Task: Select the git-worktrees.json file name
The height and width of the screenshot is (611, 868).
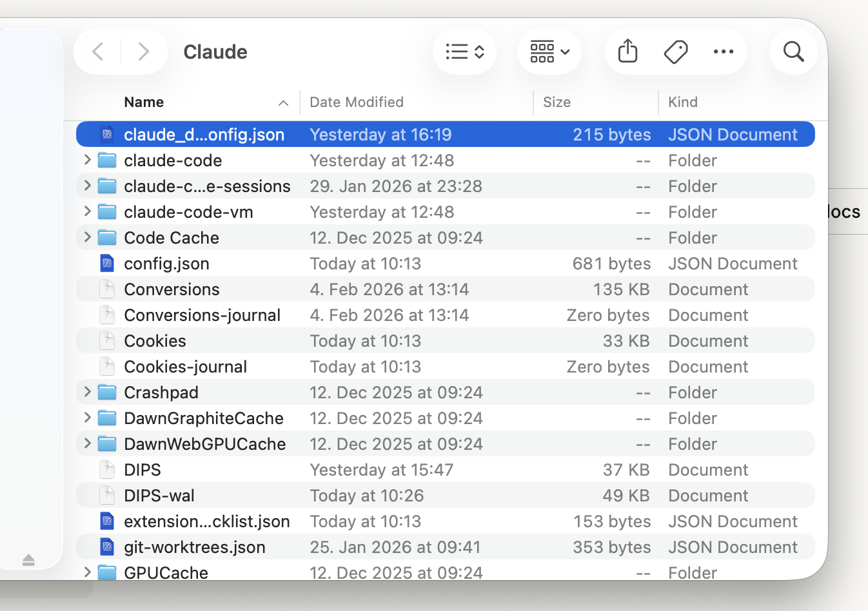Action: (195, 547)
